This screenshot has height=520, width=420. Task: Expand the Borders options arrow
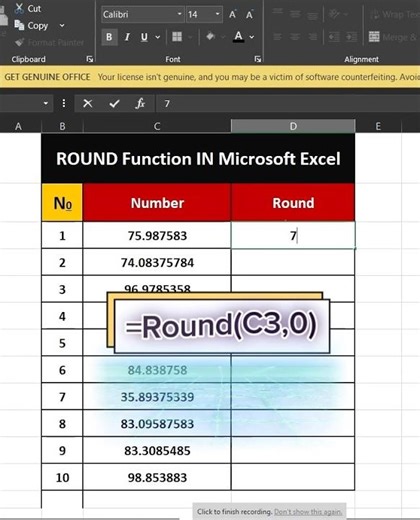tap(191, 37)
